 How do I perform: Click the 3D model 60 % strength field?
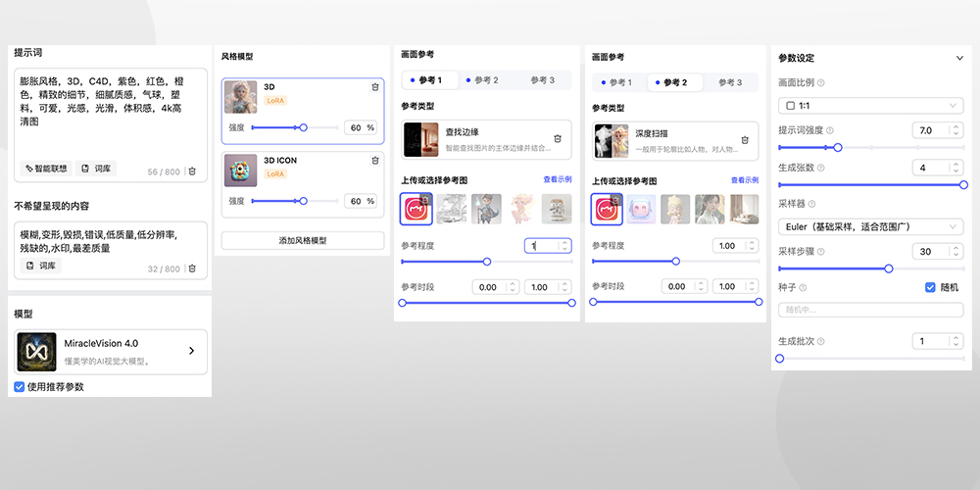(360, 127)
